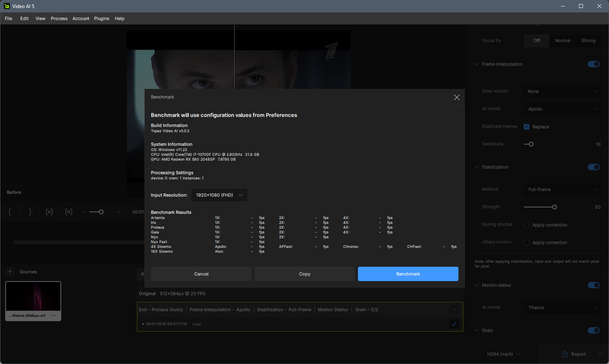
Task: Turn off the Stabilization switch
Action: [593, 167]
